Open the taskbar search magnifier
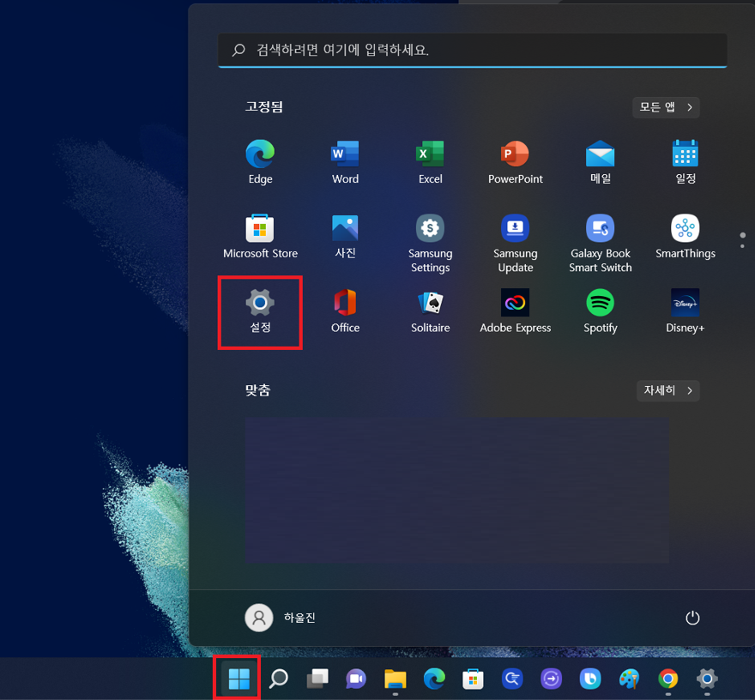 click(278, 679)
